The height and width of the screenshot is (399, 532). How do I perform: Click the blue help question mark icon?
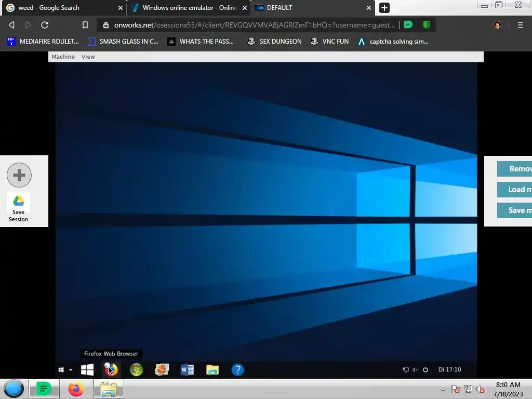[238, 369]
